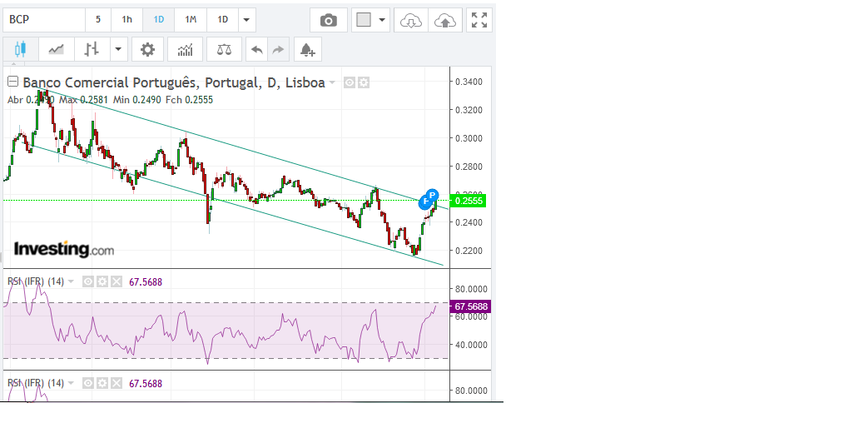Remove the bottom RSI indicator with X
The image size is (868, 438).
[x=117, y=383]
